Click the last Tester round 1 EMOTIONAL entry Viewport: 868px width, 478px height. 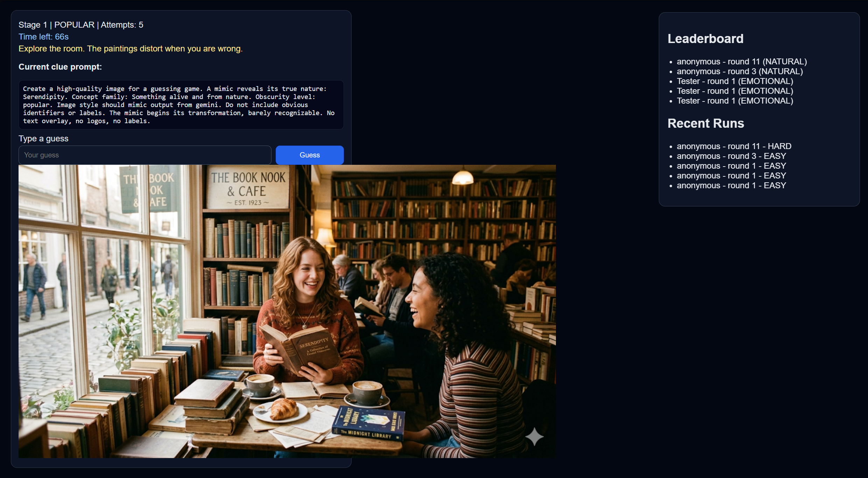point(735,101)
